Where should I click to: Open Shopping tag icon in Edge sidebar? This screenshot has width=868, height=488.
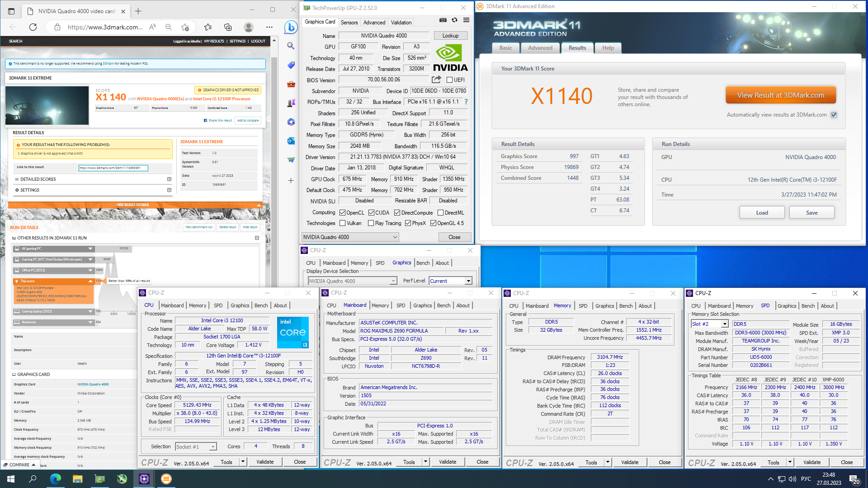(291, 65)
